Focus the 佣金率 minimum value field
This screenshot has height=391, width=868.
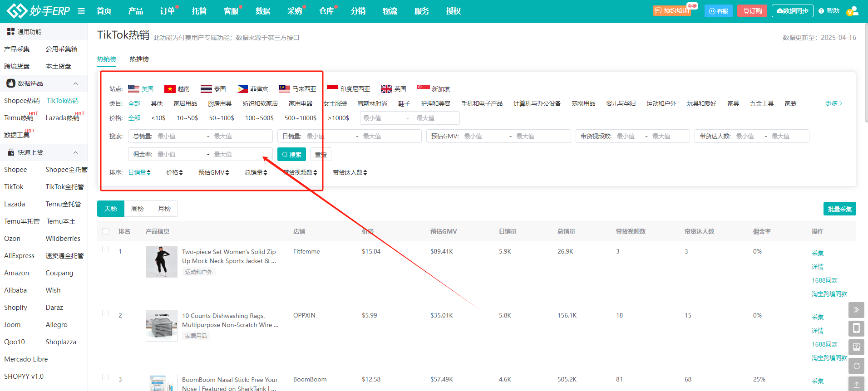179,154
